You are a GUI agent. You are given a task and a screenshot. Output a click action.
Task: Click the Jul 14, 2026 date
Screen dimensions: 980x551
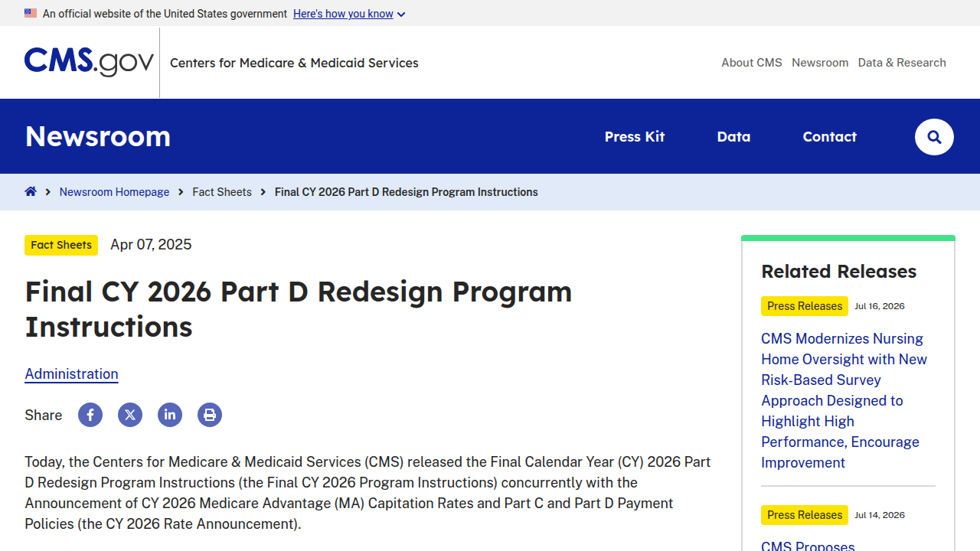880,515
